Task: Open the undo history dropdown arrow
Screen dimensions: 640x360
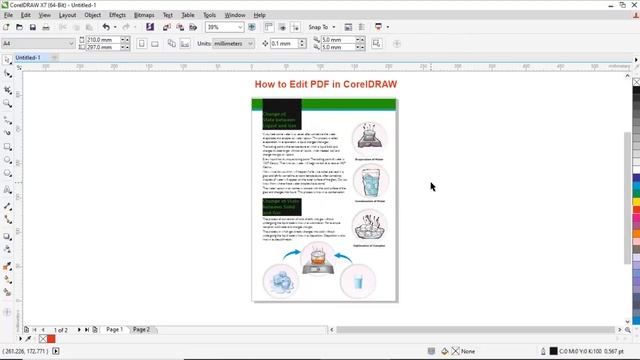Action: pos(115,27)
